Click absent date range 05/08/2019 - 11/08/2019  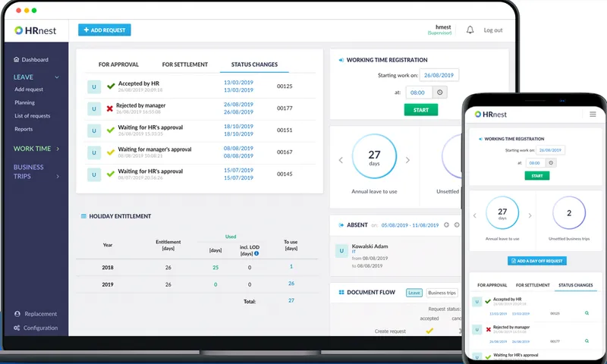[410, 225]
